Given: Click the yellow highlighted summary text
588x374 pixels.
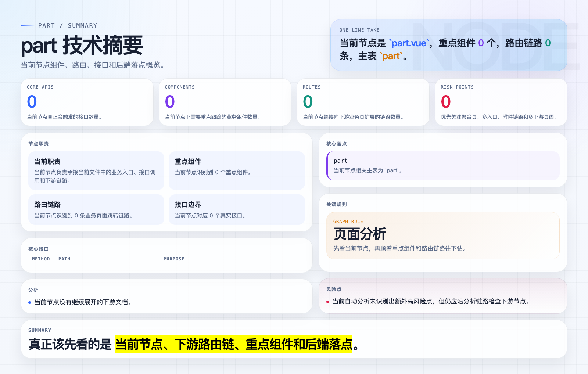Looking at the screenshot, I should (x=234, y=344).
